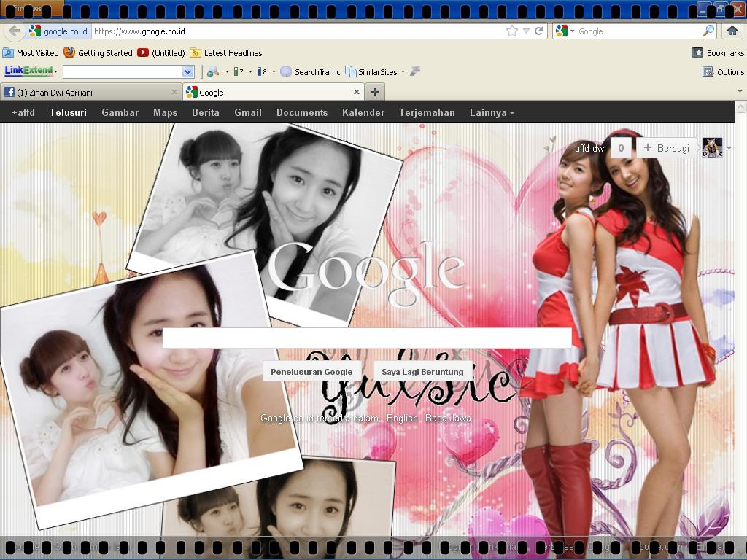Click the blue rank indicator showing 8
This screenshot has height=560, width=747.
pyautogui.click(x=262, y=72)
